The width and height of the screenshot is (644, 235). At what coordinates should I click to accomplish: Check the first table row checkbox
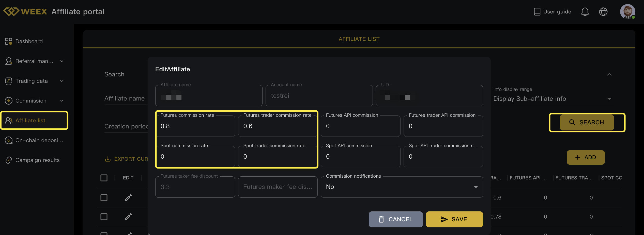104,198
